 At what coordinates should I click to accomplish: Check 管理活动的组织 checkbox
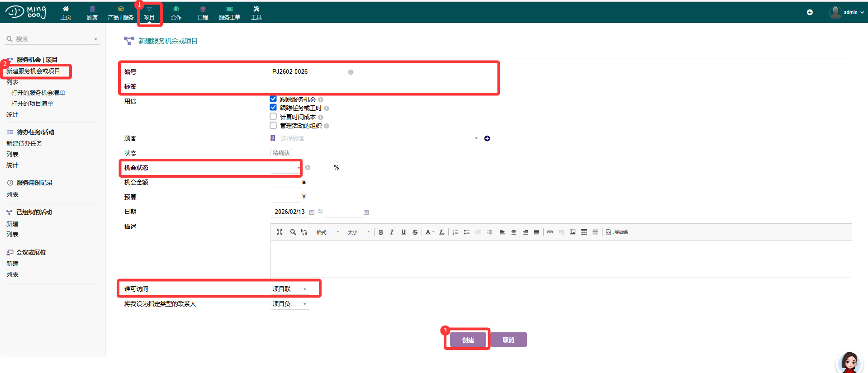273,126
